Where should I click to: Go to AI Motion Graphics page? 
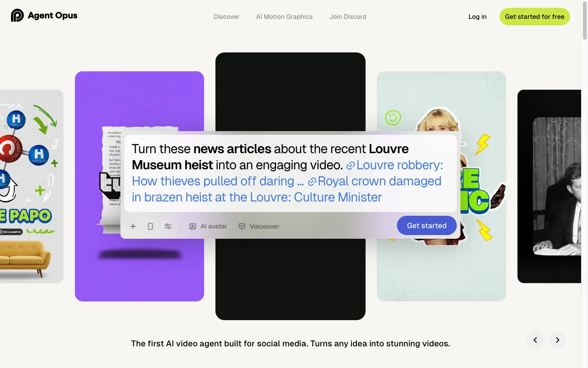coord(284,17)
